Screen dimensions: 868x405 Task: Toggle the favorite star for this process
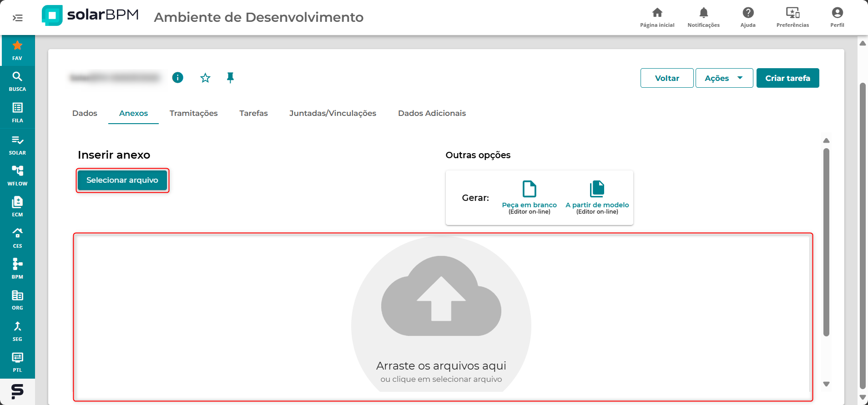205,78
